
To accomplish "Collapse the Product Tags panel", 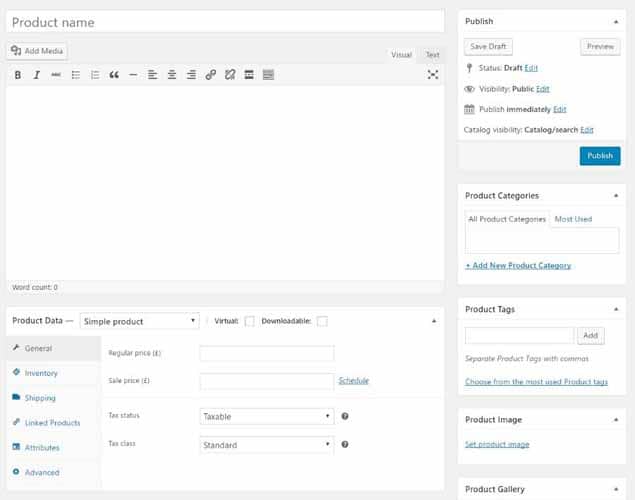I will pos(616,309).
